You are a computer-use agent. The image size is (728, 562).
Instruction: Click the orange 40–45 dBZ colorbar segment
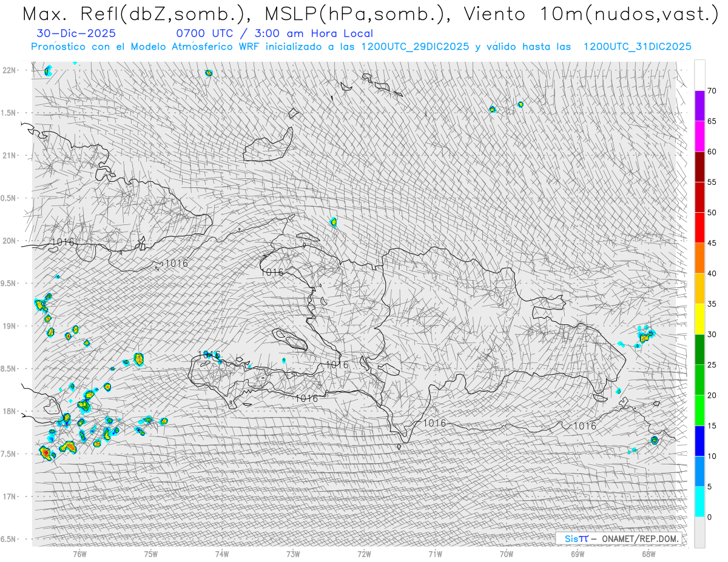click(699, 258)
